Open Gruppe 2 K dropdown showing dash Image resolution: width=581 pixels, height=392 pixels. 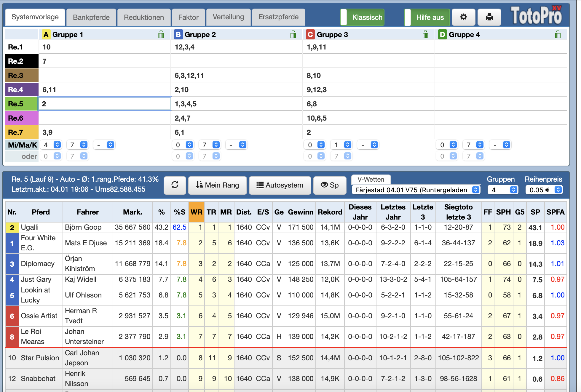(236, 145)
